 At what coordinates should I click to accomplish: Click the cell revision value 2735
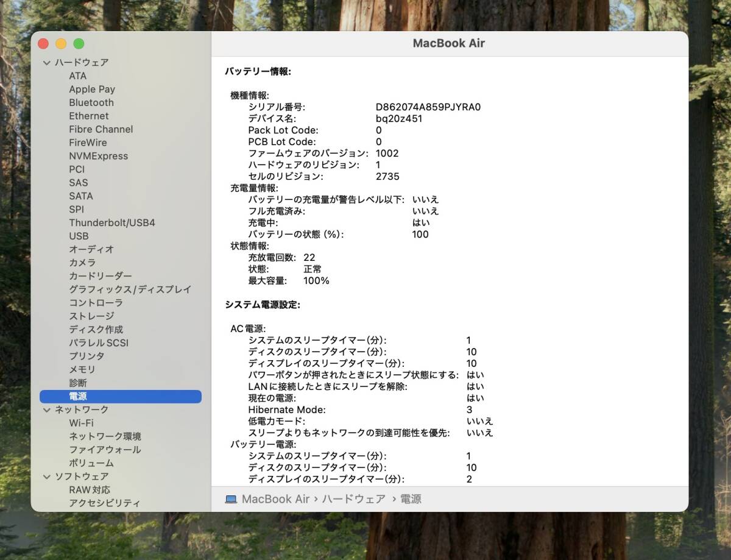[387, 177]
